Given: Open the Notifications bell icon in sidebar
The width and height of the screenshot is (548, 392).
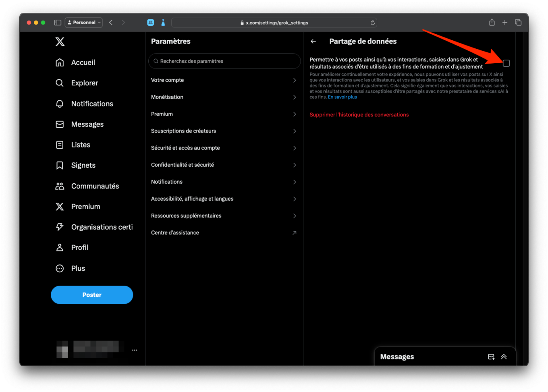Looking at the screenshot, I should point(60,104).
